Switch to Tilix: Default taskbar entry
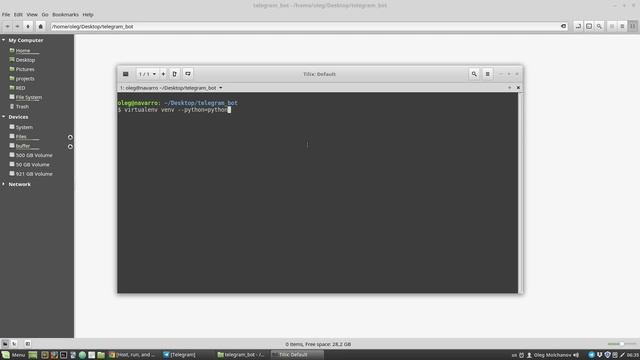Image resolution: width=640 pixels, height=360 pixels. click(x=296, y=355)
